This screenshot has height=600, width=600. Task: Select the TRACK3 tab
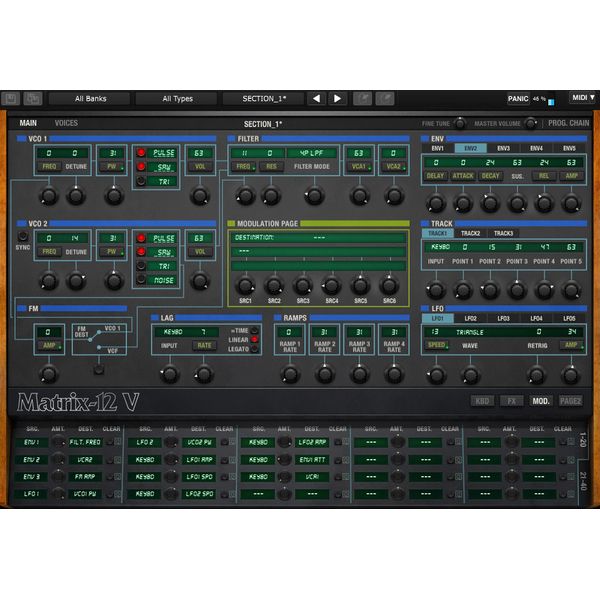[x=503, y=233]
